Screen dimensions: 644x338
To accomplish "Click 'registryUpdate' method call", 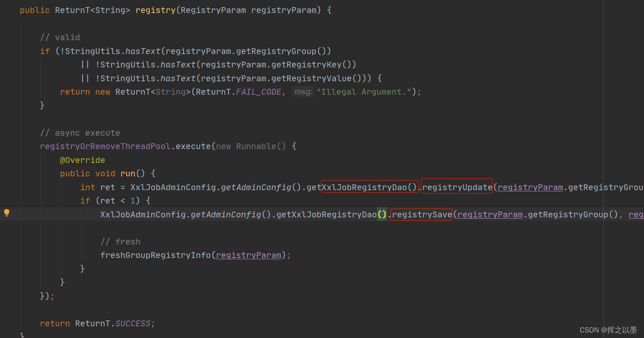I will point(457,187).
